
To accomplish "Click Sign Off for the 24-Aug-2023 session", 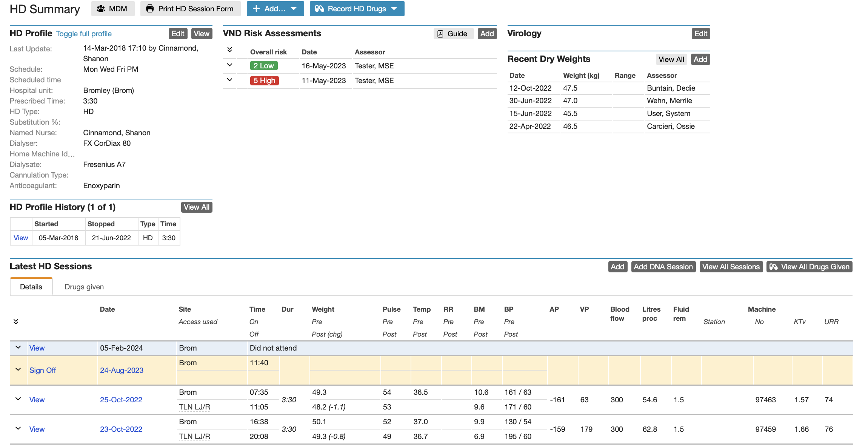I will click(x=42, y=370).
